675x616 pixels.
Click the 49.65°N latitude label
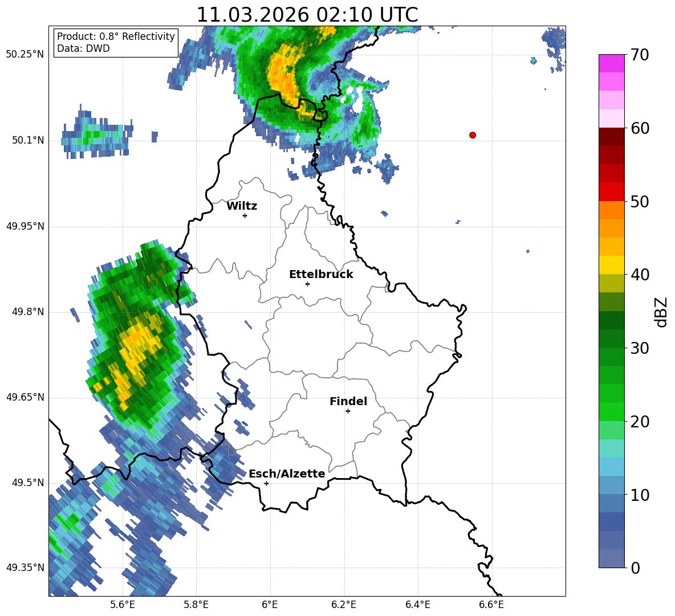[x=25, y=397]
